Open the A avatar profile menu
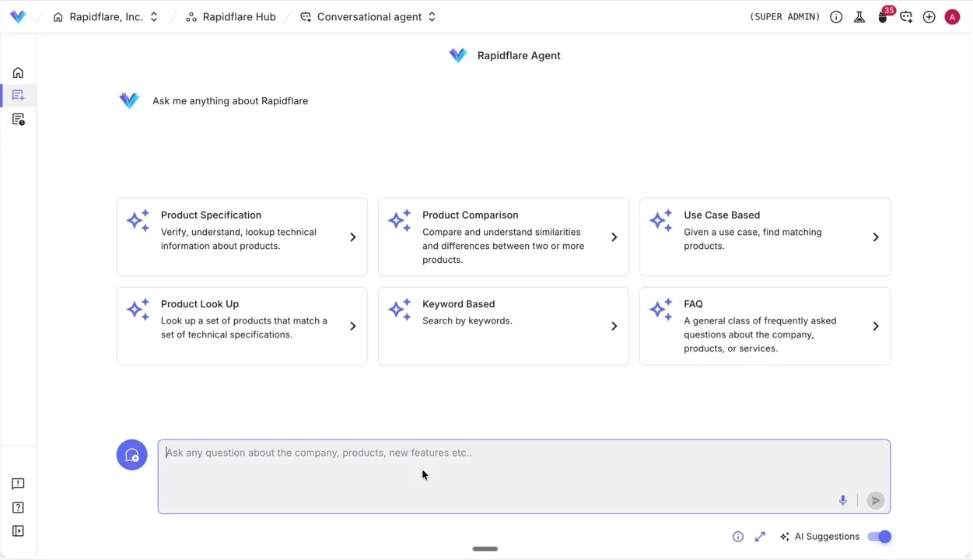Image resolution: width=973 pixels, height=560 pixels. point(952,16)
